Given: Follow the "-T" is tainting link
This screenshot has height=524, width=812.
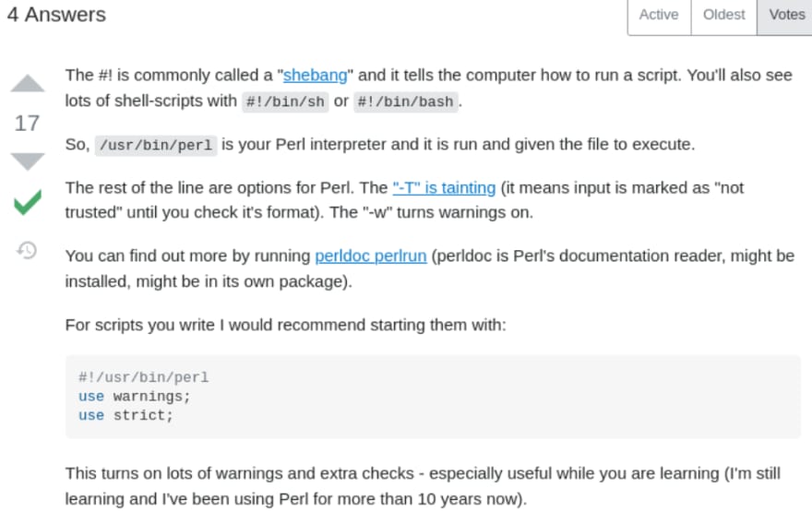Looking at the screenshot, I should click(444, 187).
